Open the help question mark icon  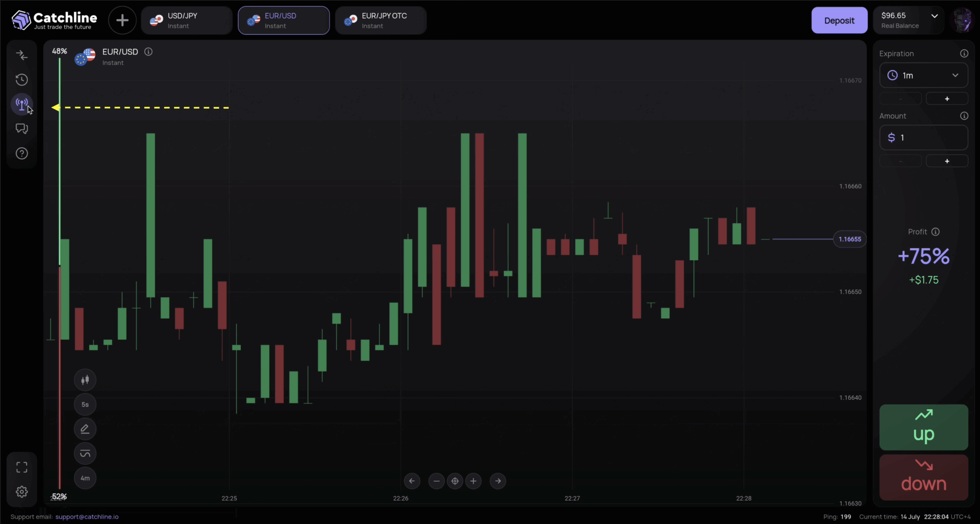[22, 153]
